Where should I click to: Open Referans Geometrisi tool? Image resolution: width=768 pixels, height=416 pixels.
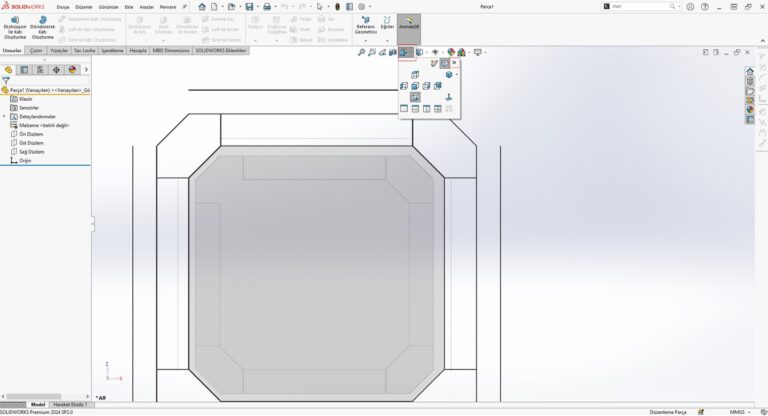[365, 25]
